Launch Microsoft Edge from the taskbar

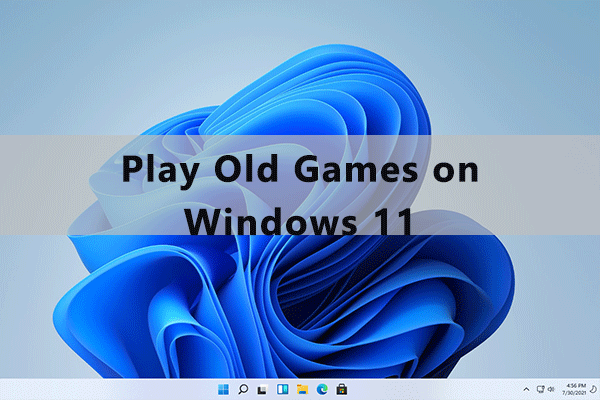click(322, 390)
